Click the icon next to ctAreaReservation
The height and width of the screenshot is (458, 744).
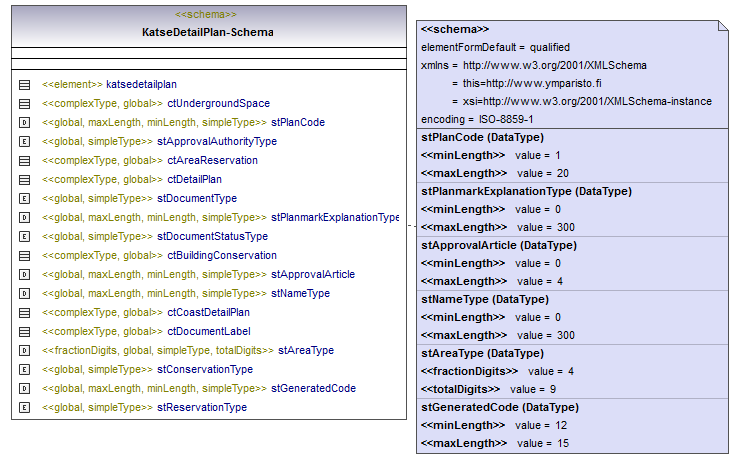pos(24,161)
